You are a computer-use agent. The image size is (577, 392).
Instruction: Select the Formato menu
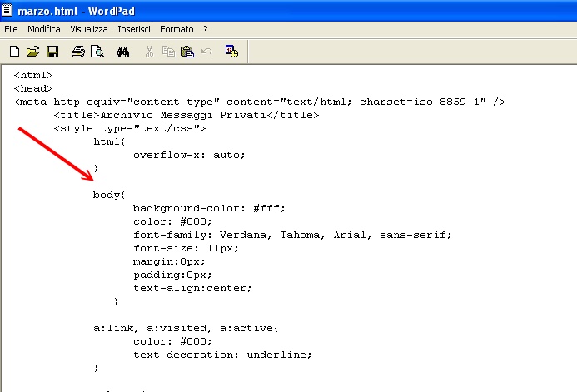click(x=177, y=29)
